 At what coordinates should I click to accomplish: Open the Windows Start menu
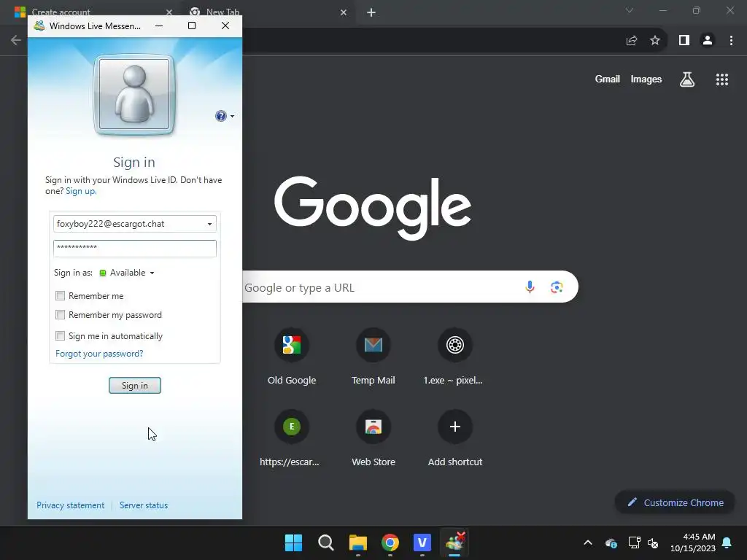[x=293, y=542]
